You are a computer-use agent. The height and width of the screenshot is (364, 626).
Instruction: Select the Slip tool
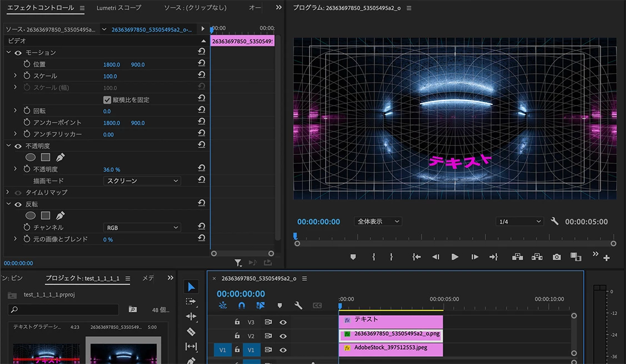tap(191, 346)
